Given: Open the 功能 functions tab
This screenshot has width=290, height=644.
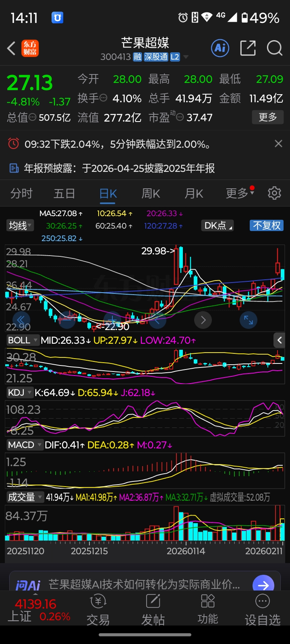Looking at the screenshot, I should (x=208, y=610).
